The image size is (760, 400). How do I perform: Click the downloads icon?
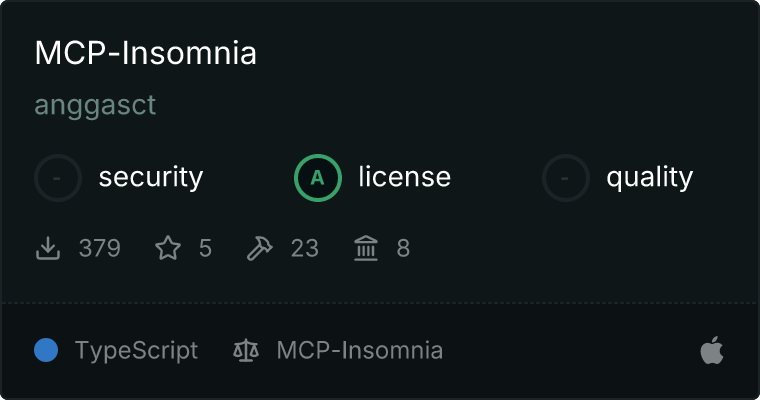tap(48, 248)
